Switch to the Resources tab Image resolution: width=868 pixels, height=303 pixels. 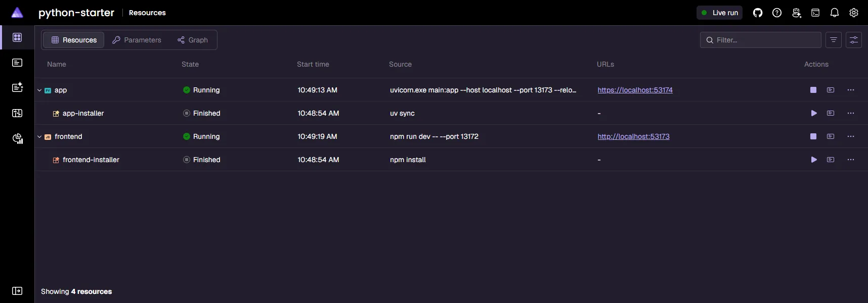click(x=74, y=40)
